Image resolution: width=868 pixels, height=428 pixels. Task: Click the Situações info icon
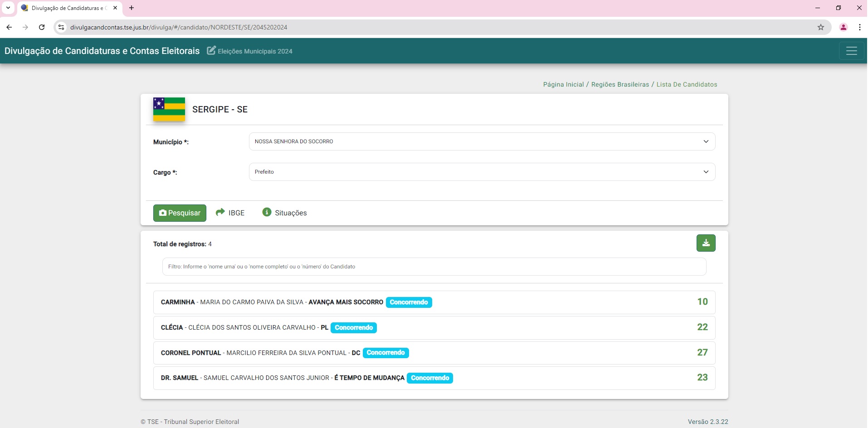point(267,212)
